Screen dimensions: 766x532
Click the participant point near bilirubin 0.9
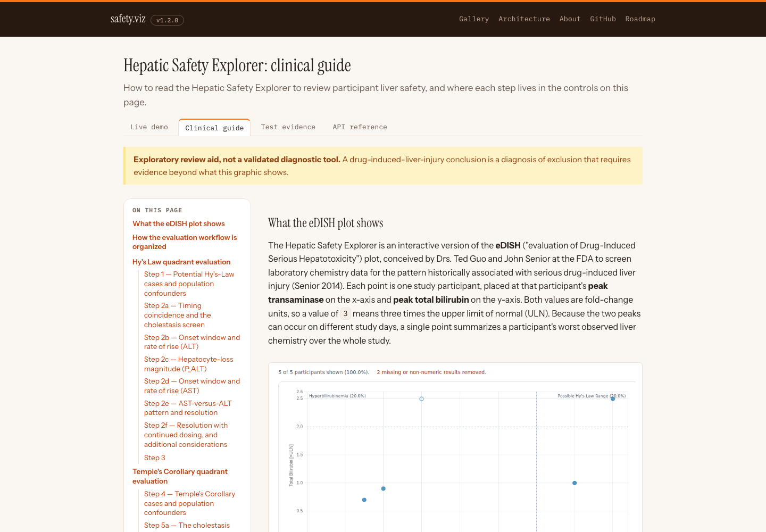coord(383,488)
